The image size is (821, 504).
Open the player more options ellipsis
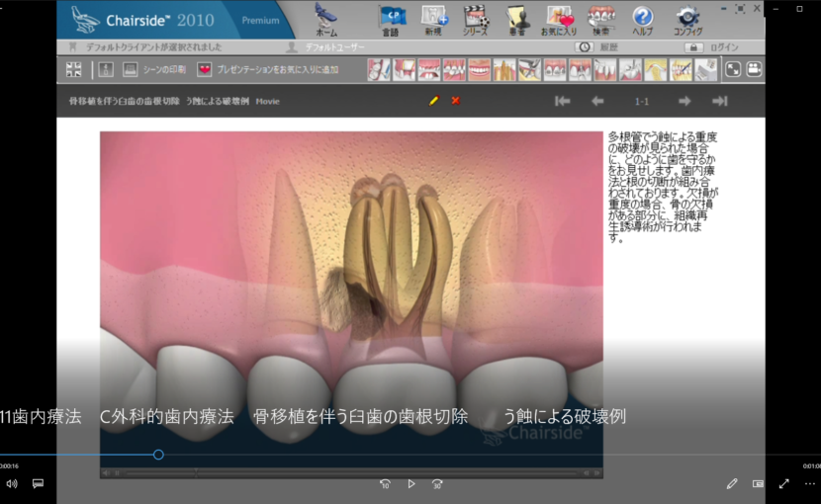click(809, 484)
